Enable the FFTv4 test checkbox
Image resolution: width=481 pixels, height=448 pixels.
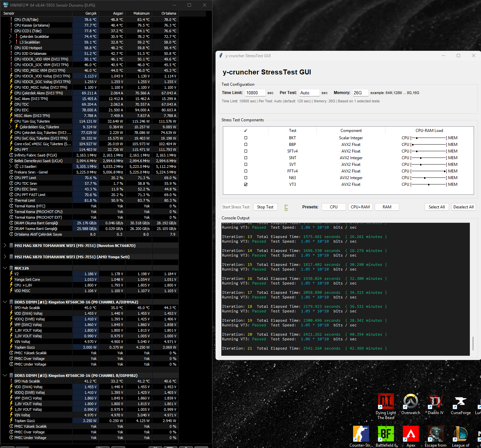point(246,171)
